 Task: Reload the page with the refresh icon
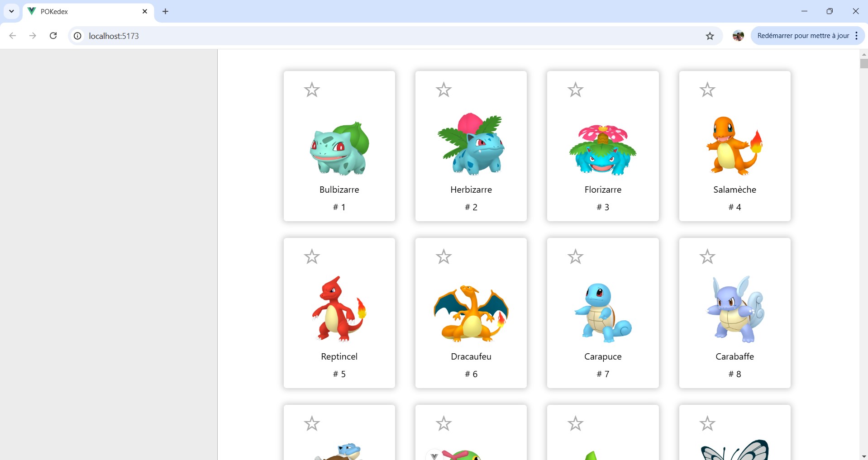click(53, 36)
